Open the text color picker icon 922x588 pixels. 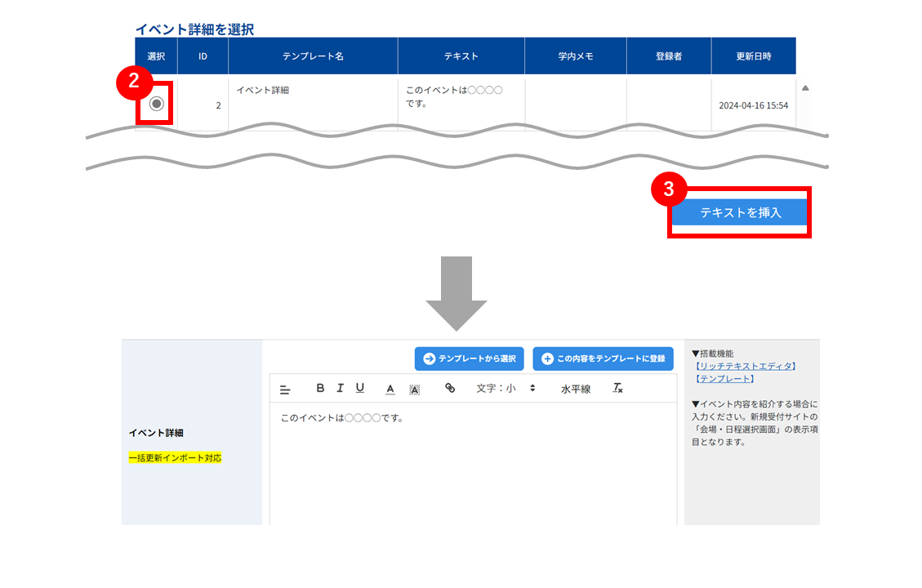(390, 390)
